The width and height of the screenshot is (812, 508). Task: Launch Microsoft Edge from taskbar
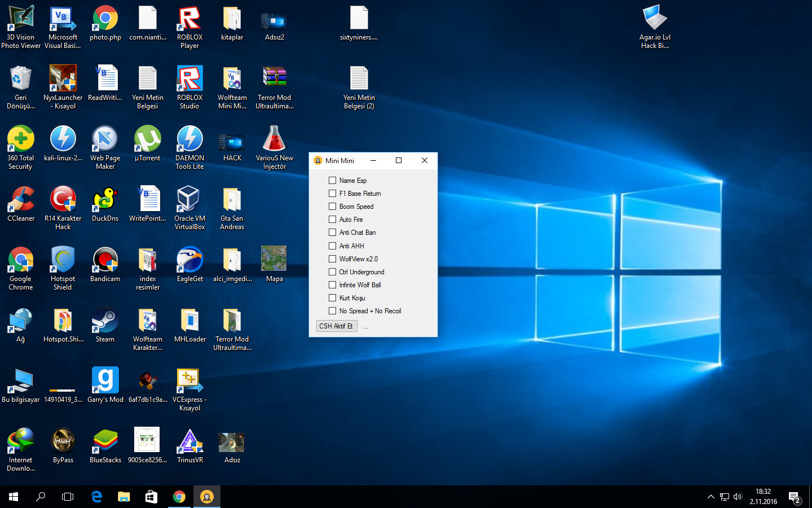tap(96, 497)
